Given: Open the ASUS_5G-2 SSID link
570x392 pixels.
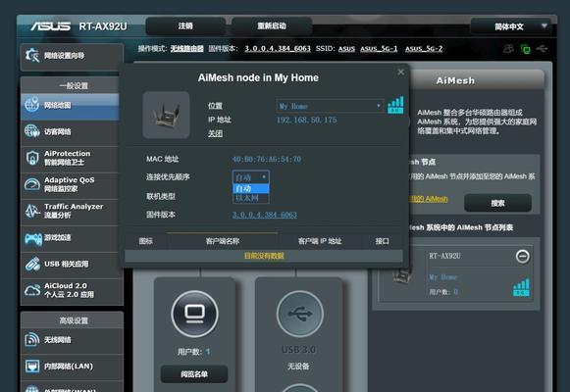Looking at the screenshot, I should [x=424, y=49].
